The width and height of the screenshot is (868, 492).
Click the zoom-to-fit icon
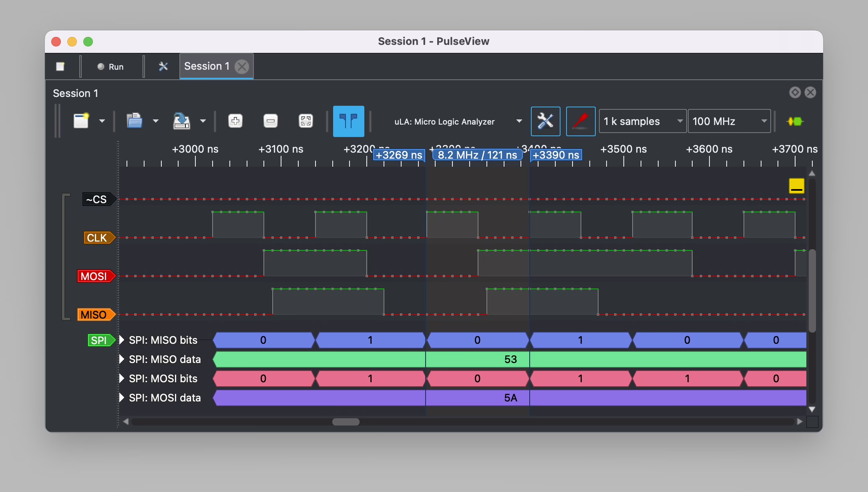[306, 121]
